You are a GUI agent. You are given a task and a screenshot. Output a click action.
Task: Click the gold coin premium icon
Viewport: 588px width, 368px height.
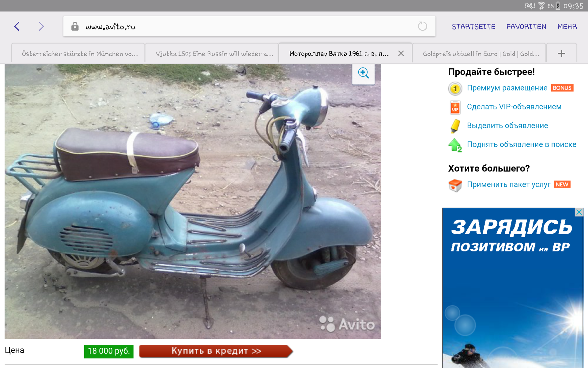click(x=455, y=89)
